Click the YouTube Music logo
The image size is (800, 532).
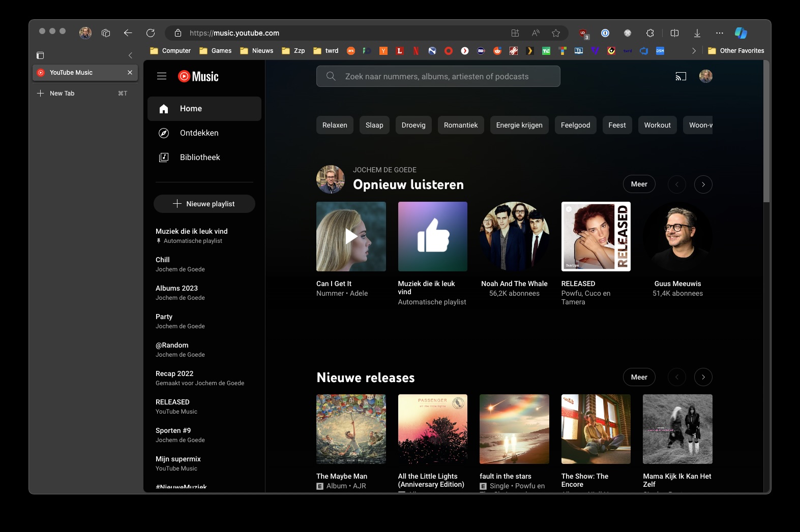coord(198,76)
